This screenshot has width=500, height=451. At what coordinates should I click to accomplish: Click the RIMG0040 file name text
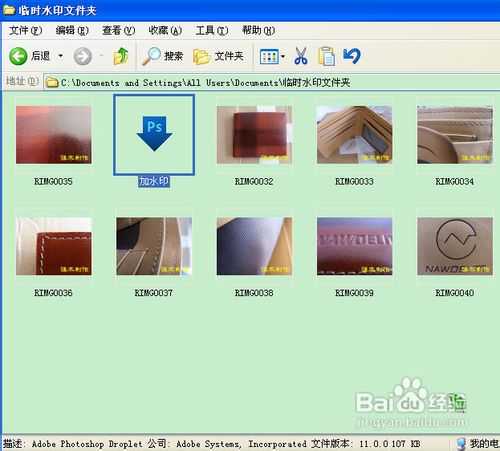(455, 293)
